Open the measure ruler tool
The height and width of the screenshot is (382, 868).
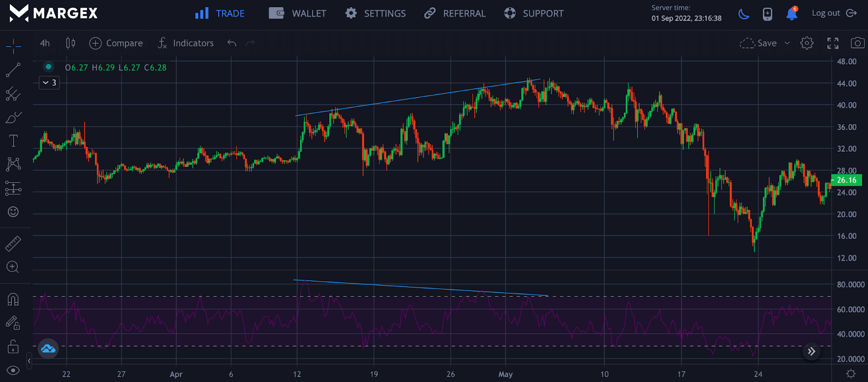(x=13, y=243)
